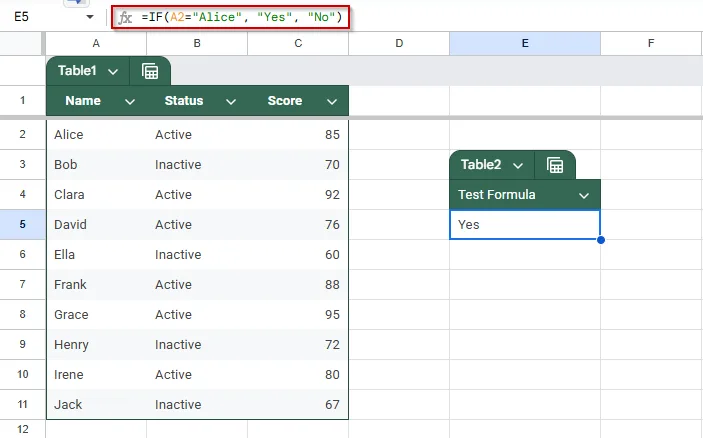Click score cell 70
The width and height of the screenshot is (703, 438).
298,165
